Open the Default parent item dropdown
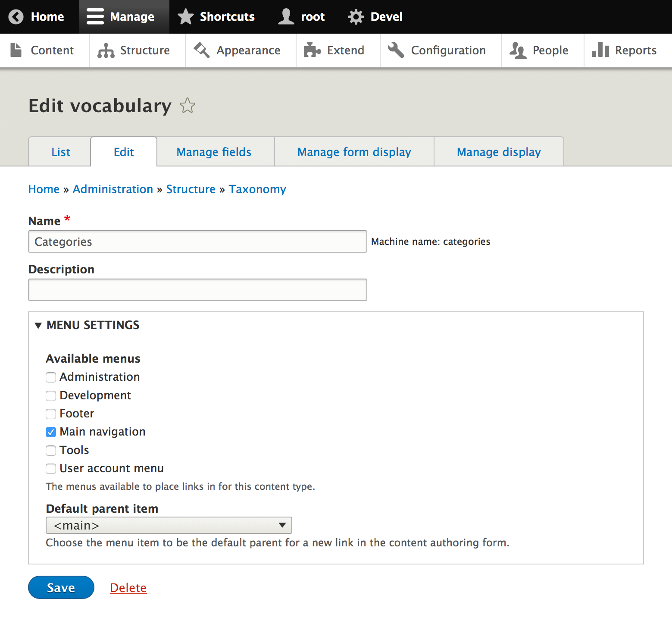This screenshot has height=627, width=672. coord(169,525)
